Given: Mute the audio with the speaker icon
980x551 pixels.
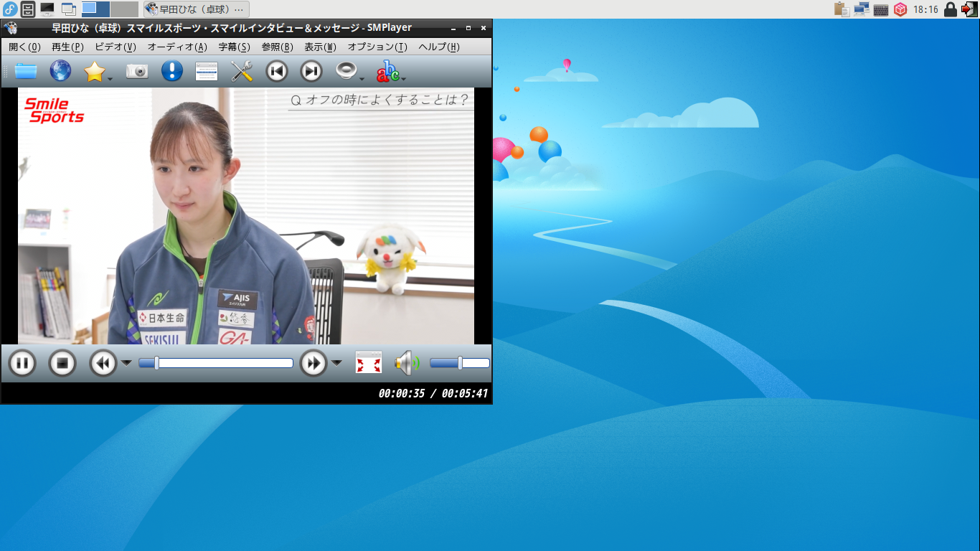Looking at the screenshot, I should coord(406,363).
